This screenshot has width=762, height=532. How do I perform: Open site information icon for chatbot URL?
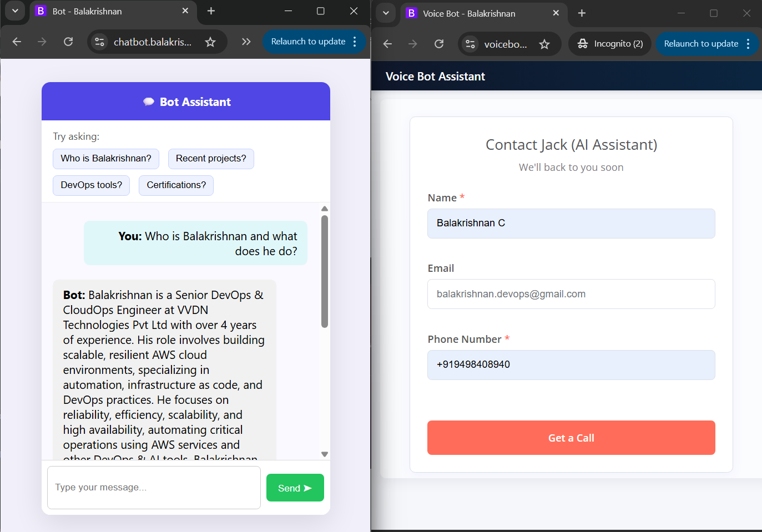(x=100, y=42)
